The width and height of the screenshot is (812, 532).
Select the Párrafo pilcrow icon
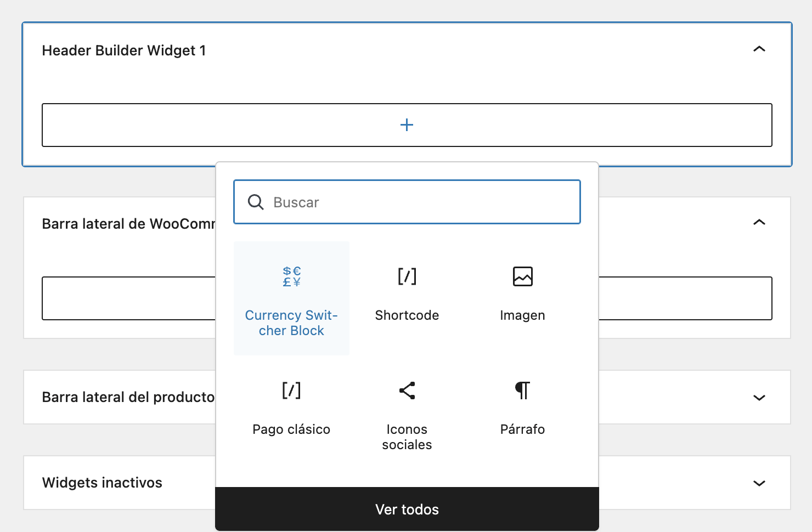point(522,390)
